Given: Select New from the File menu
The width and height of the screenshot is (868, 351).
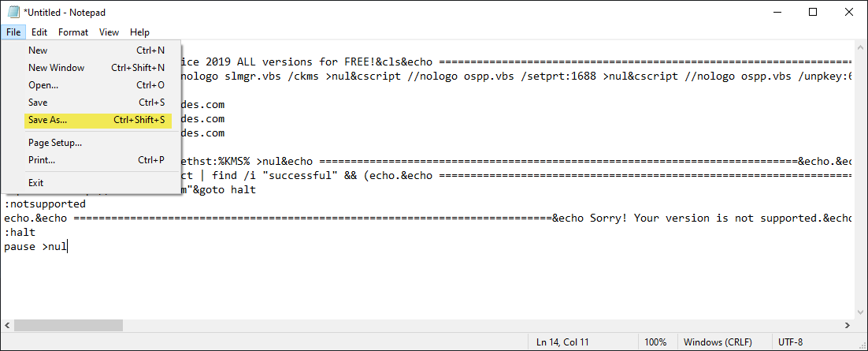Looking at the screenshot, I should click(38, 50).
